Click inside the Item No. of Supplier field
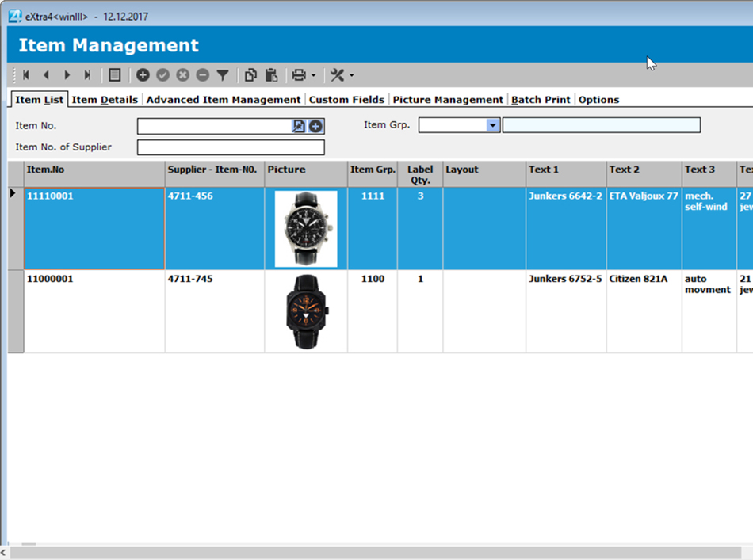The width and height of the screenshot is (753, 560). tap(230, 147)
